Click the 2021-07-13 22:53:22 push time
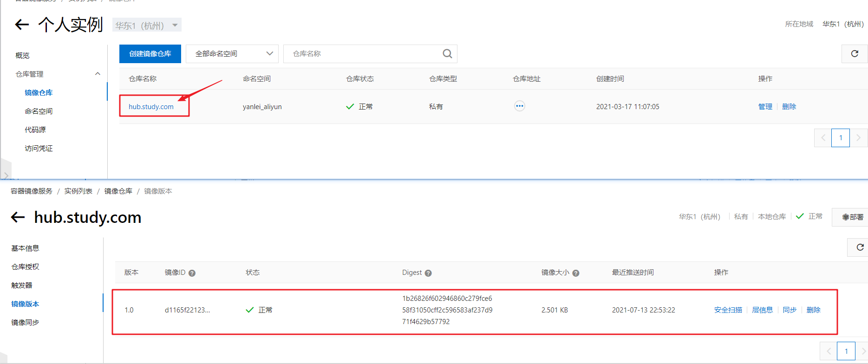Image resolution: width=868 pixels, height=364 pixels. click(644, 310)
